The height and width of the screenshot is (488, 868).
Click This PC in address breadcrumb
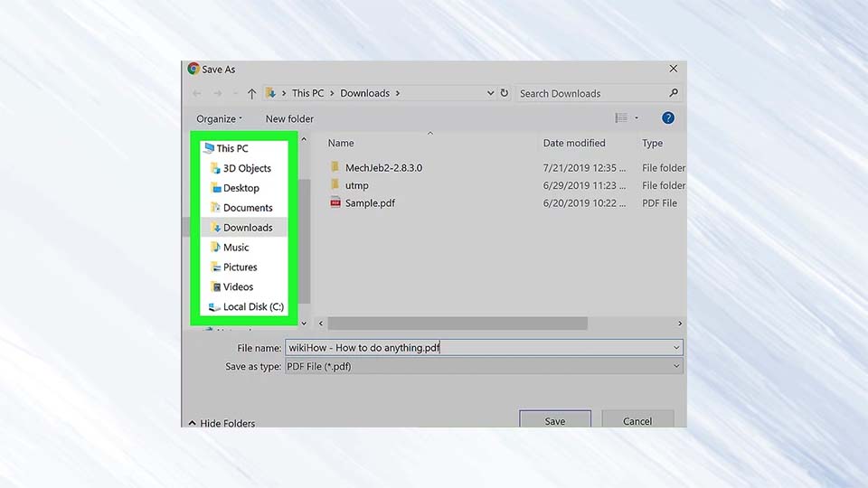[307, 93]
